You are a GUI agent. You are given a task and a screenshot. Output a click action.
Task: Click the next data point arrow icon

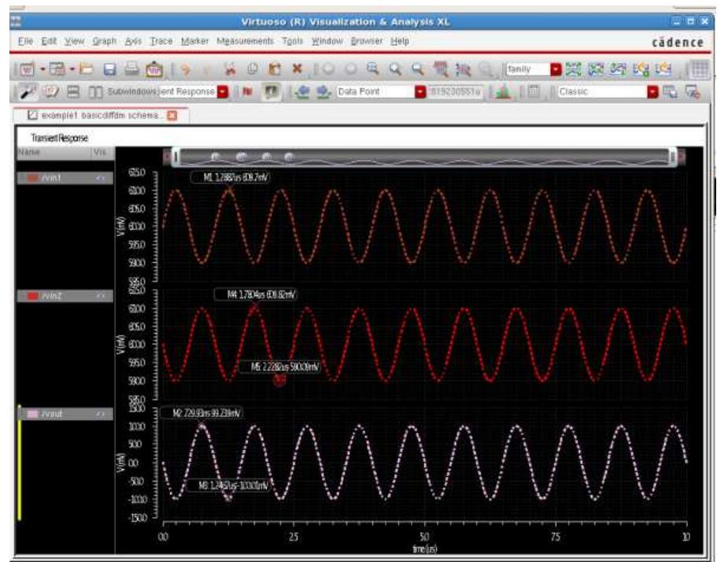[x=323, y=92]
